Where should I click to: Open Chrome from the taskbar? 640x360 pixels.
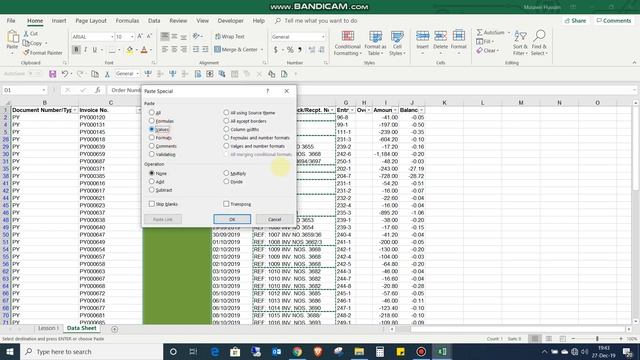pos(297,351)
